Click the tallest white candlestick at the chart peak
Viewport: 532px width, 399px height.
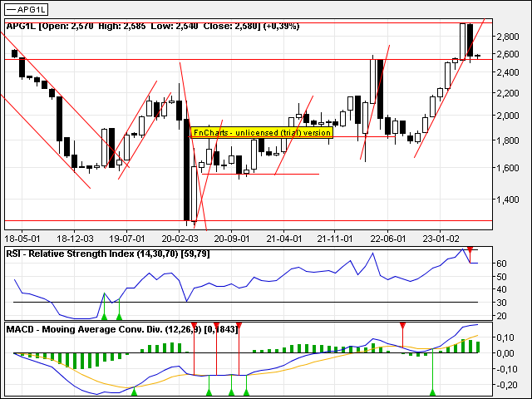(x=462, y=42)
